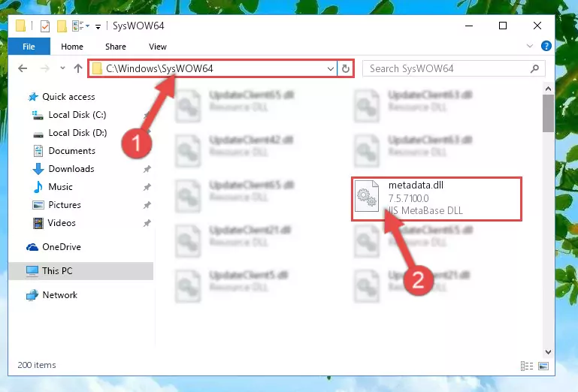The width and height of the screenshot is (578, 392).
Task: Open Help via the blue question mark icon
Action: pyautogui.click(x=546, y=46)
